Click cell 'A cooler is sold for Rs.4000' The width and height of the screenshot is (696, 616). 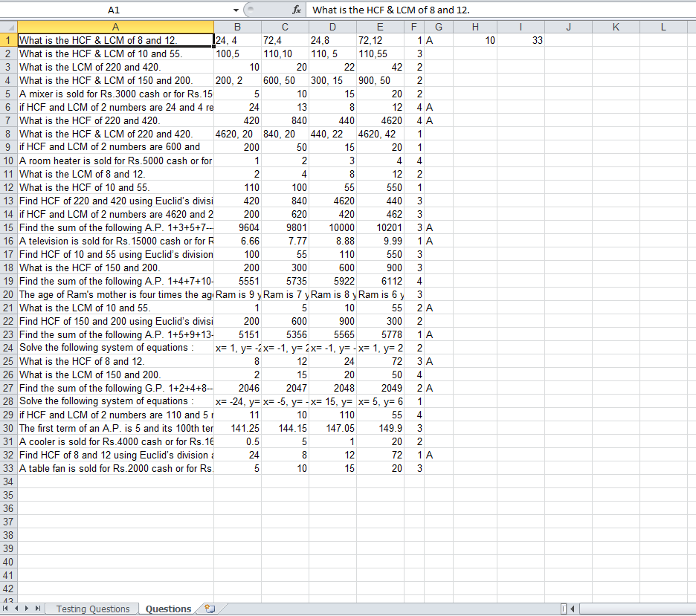click(x=115, y=441)
